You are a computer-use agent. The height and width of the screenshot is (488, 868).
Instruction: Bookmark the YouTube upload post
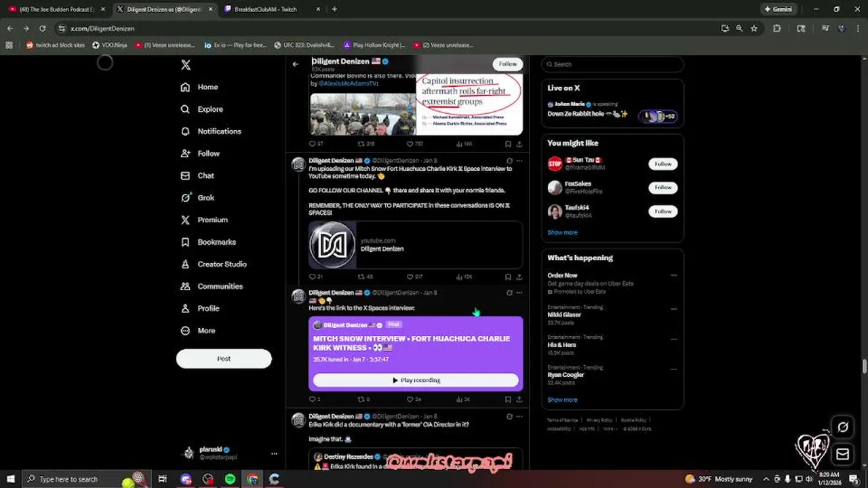coord(508,277)
